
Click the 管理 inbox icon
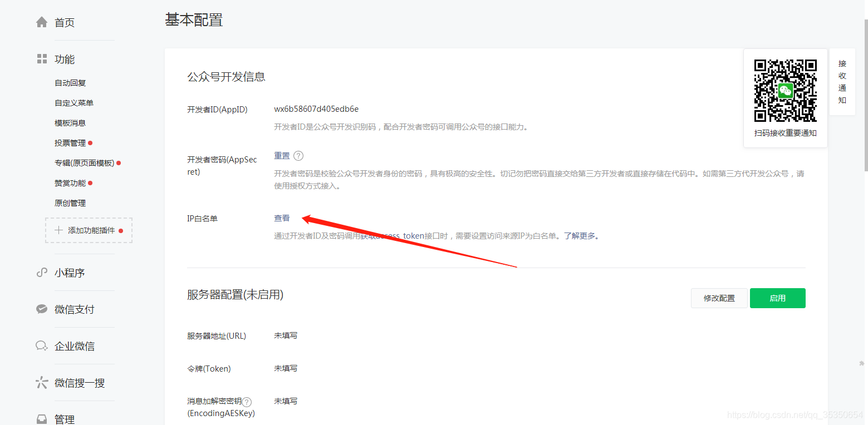[42, 419]
